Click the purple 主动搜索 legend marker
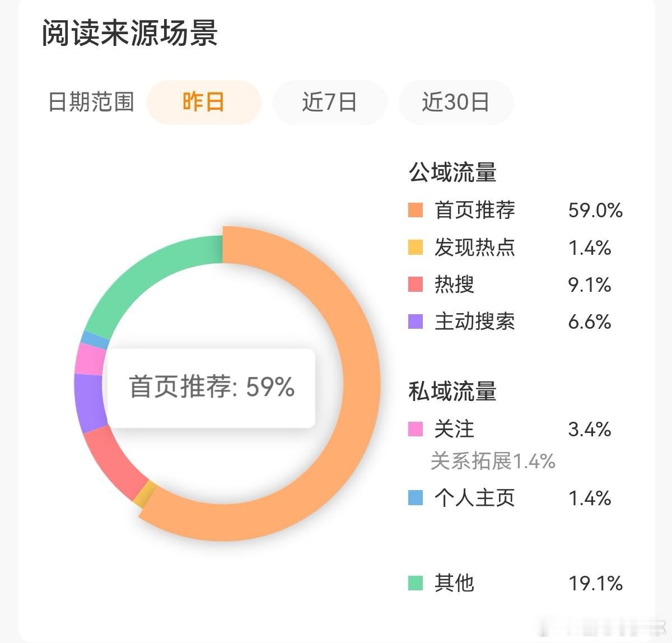672x643 pixels. pyautogui.click(x=414, y=322)
